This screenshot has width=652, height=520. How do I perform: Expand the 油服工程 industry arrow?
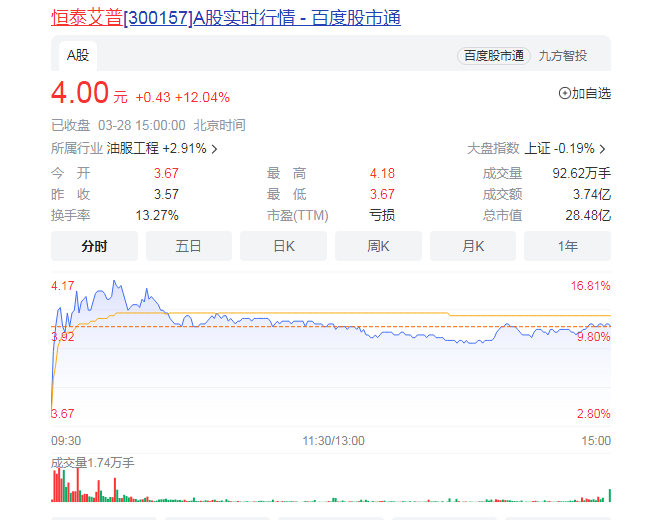point(214,149)
